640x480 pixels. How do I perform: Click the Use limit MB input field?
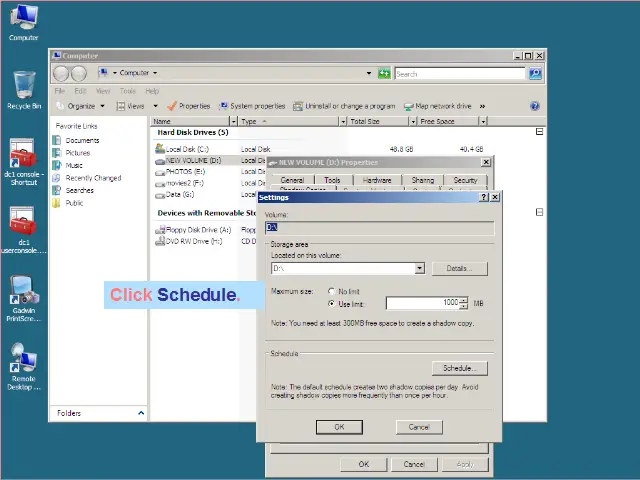(422, 303)
